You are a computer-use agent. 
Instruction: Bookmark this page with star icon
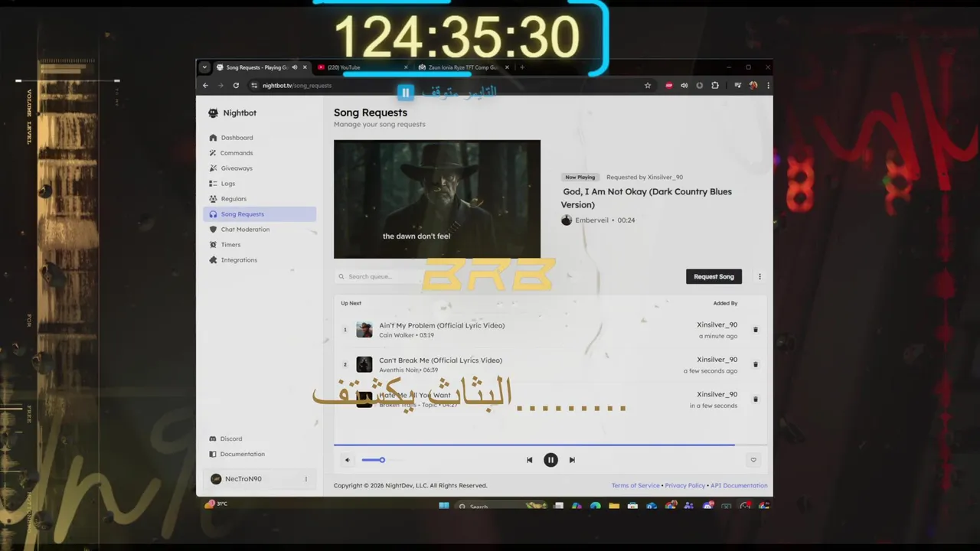(x=648, y=86)
